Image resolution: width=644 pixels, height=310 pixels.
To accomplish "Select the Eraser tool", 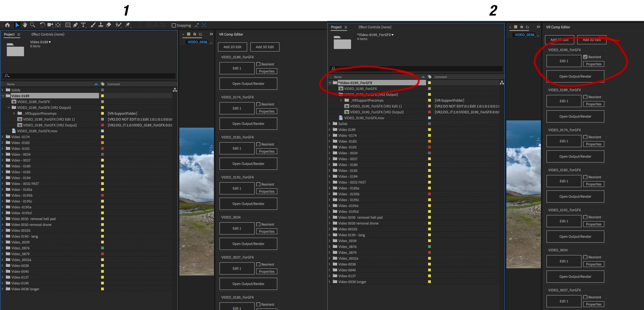I will tap(108, 25).
